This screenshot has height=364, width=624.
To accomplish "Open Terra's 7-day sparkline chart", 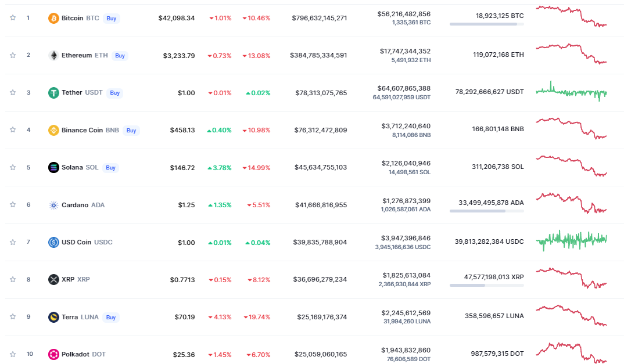I will coord(572,315).
